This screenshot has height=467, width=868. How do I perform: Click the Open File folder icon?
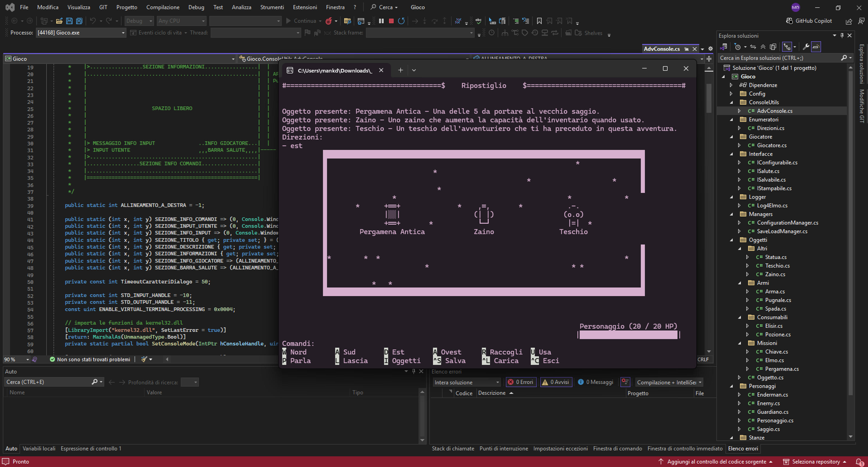click(59, 21)
